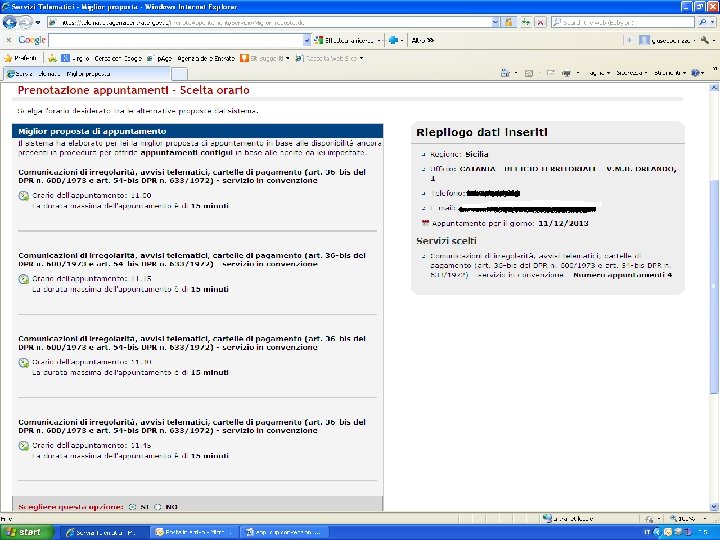Click the vertical scrollbar thumb

point(714,286)
